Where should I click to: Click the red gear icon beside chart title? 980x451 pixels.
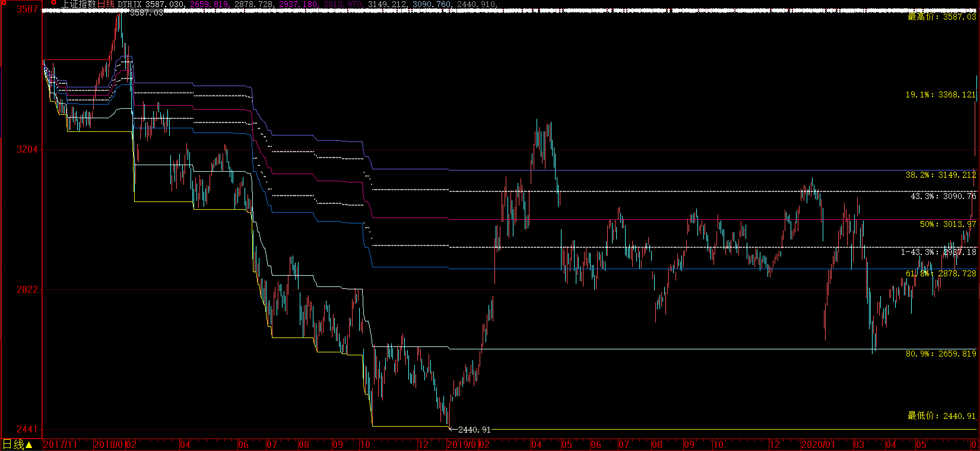[x=53, y=3]
